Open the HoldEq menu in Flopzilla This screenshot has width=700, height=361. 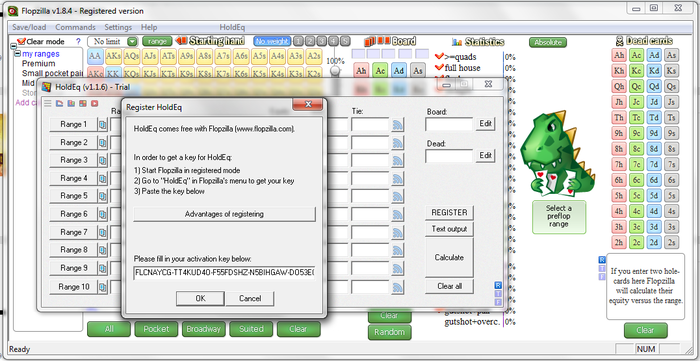232,27
